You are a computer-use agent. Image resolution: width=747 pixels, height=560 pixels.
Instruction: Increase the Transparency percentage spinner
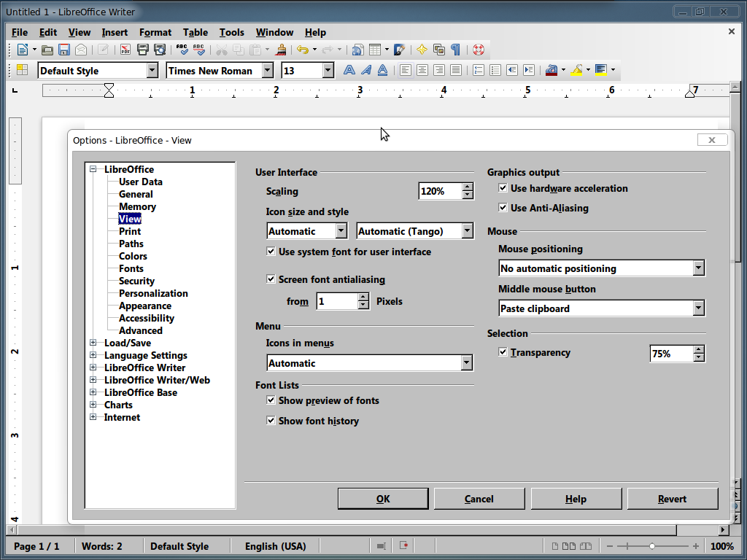699,349
